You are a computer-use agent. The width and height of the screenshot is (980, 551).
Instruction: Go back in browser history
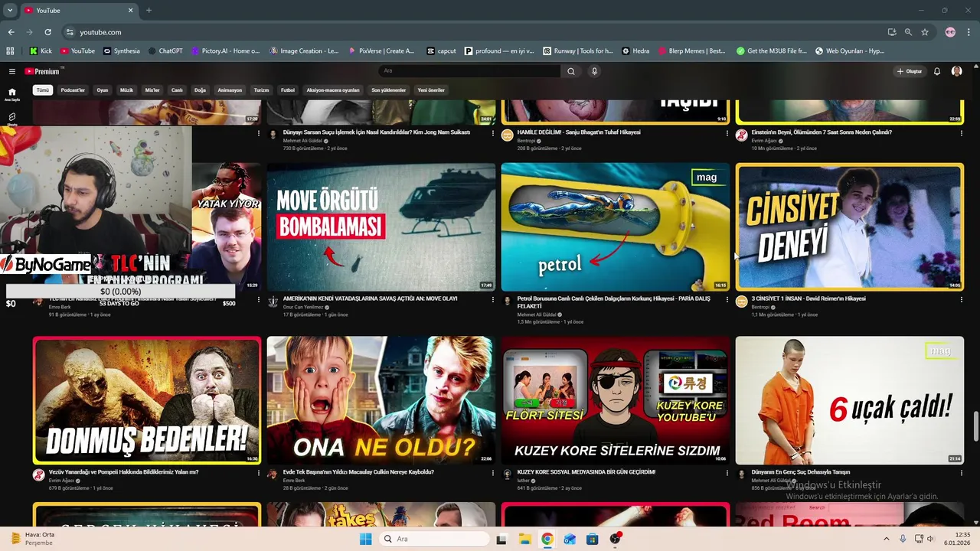pyautogui.click(x=11, y=32)
